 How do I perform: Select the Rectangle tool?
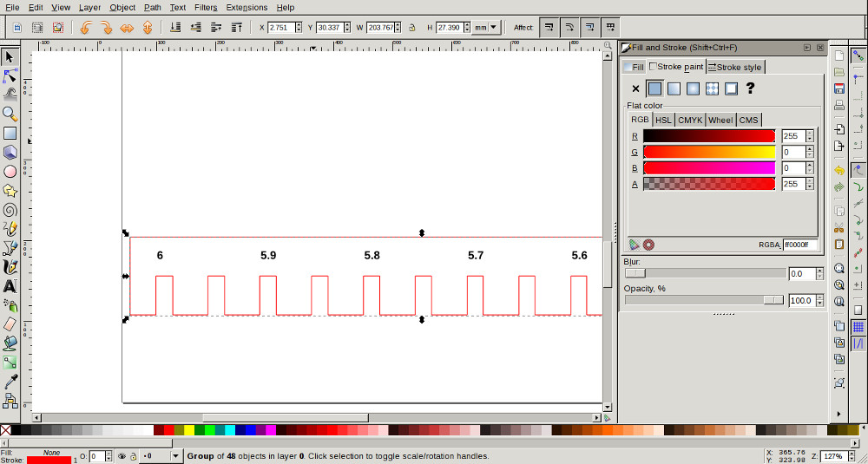click(x=10, y=134)
